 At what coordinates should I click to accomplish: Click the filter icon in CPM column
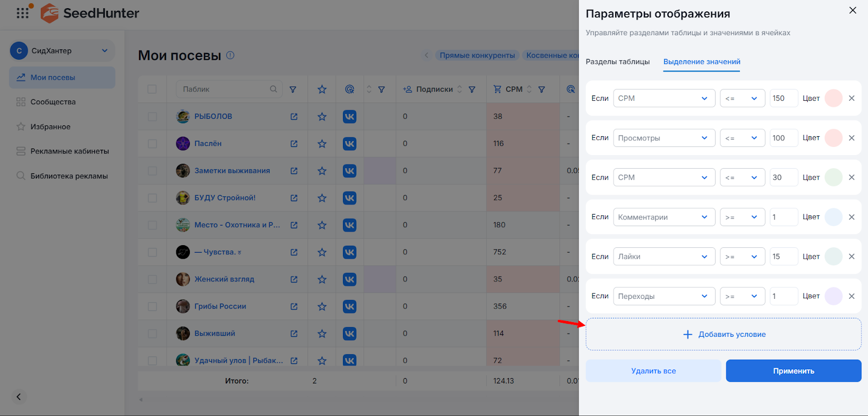(541, 89)
